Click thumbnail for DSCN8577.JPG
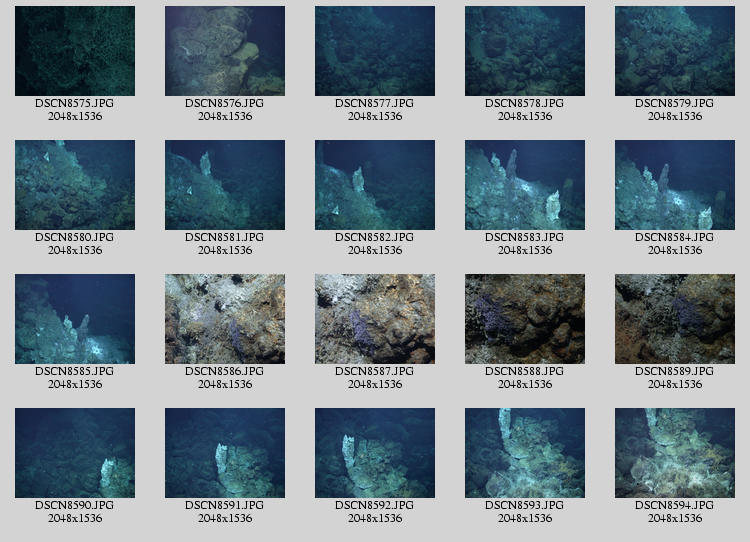Viewport: 750px width, 542px height. tap(375, 51)
